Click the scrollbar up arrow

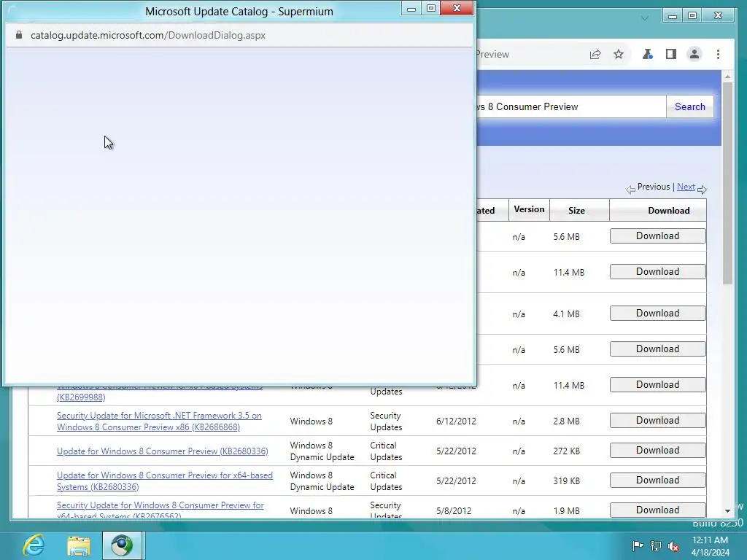(x=727, y=76)
